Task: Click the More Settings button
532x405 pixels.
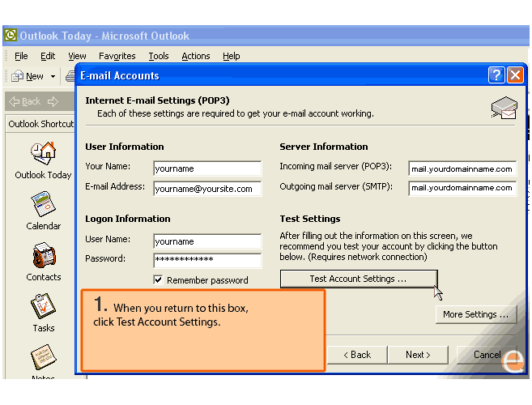Action: (x=476, y=314)
